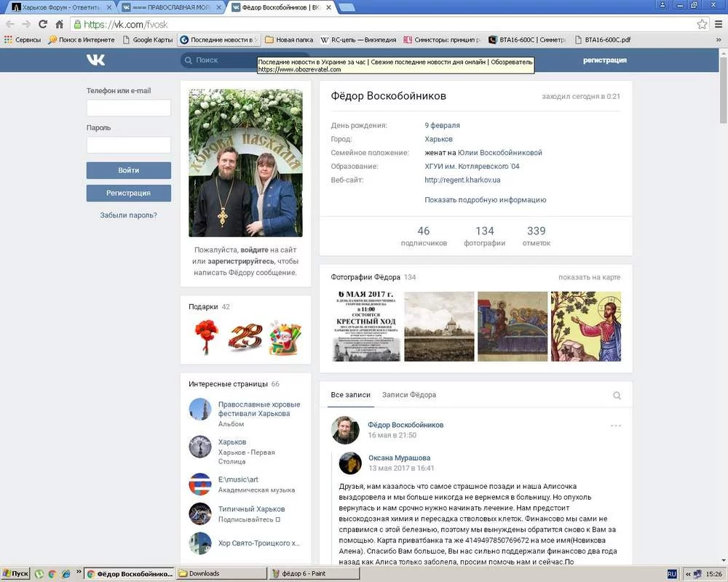Screen dimensions: 728x582
Task: Click Забыли пароль? link
Action: point(129,215)
